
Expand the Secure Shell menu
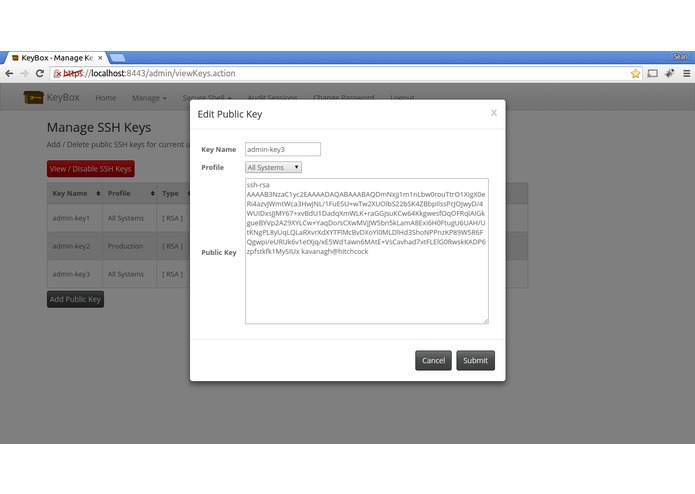tap(207, 97)
